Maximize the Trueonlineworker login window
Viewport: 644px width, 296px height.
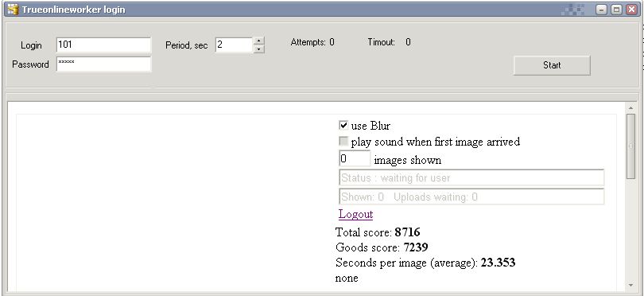point(616,10)
